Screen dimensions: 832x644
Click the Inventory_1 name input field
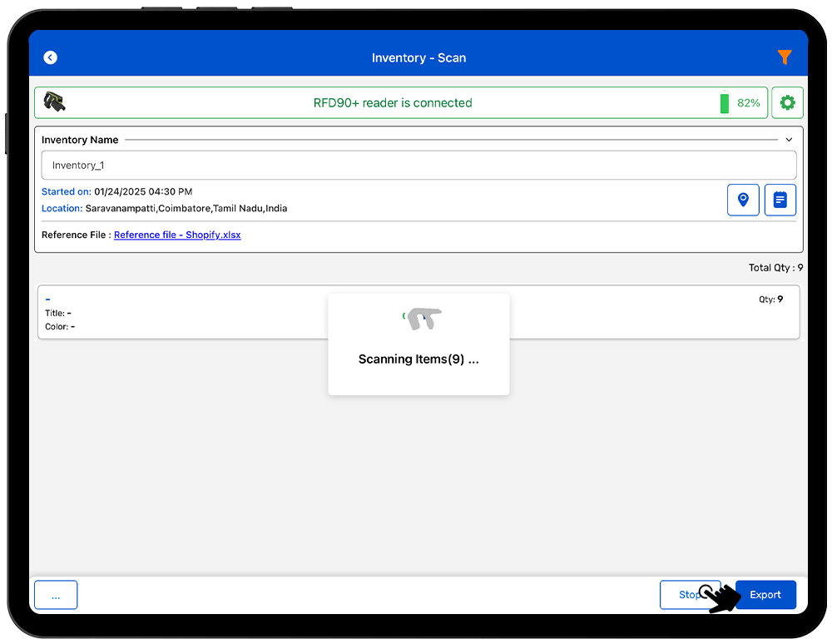coord(418,166)
